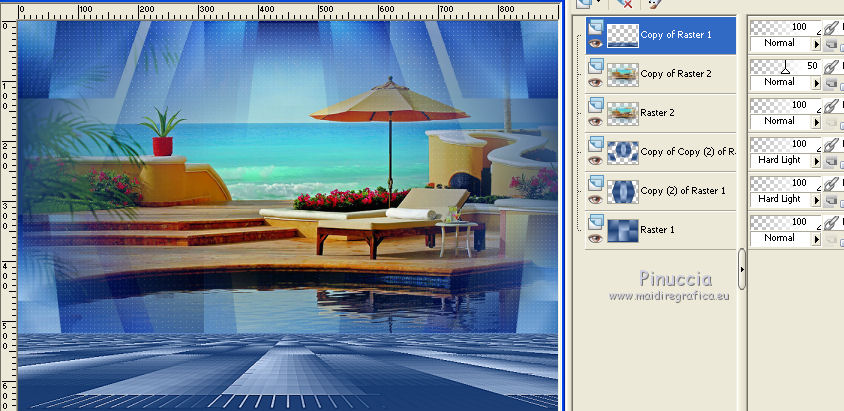This screenshot has height=411, width=844.
Task: Click link icon for Copy (2) of Raster 1
Action: coord(832,183)
